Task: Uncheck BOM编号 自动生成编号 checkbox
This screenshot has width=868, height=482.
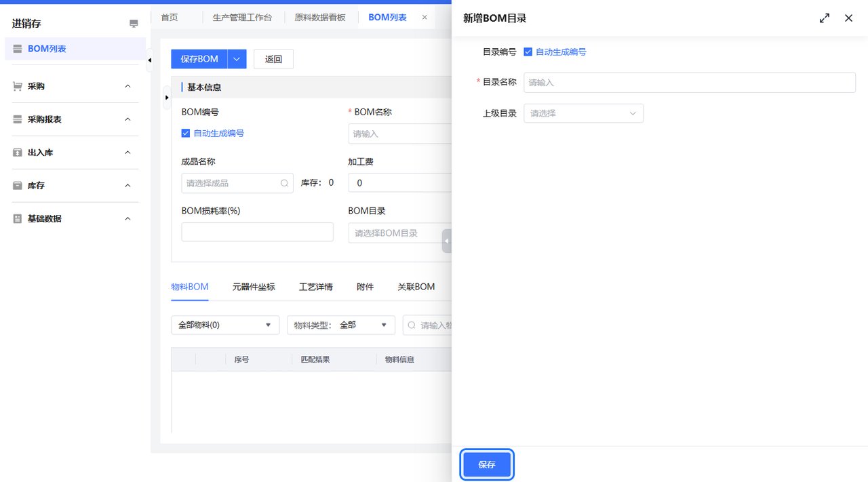Action: pos(186,134)
